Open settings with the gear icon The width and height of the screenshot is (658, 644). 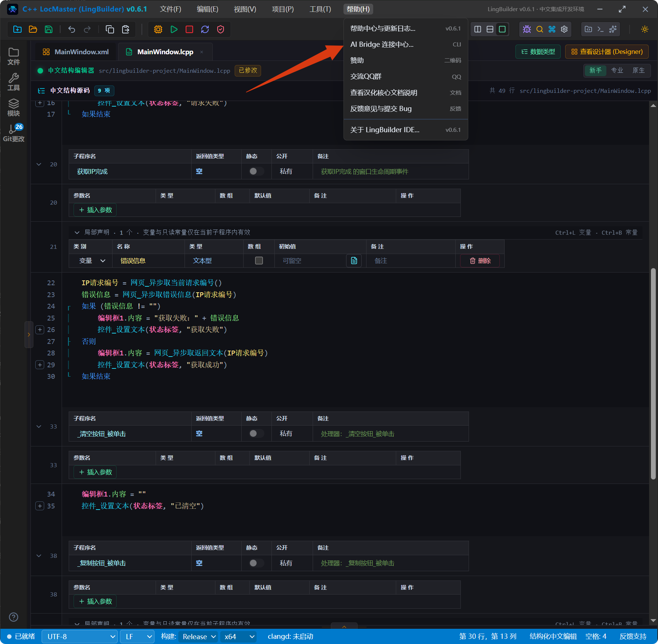click(x=564, y=29)
